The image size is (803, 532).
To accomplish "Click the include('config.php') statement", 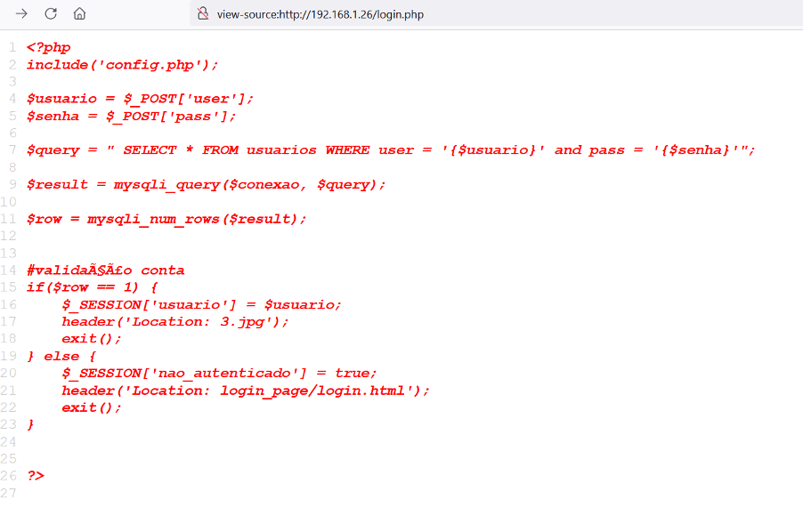I will [122, 64].
